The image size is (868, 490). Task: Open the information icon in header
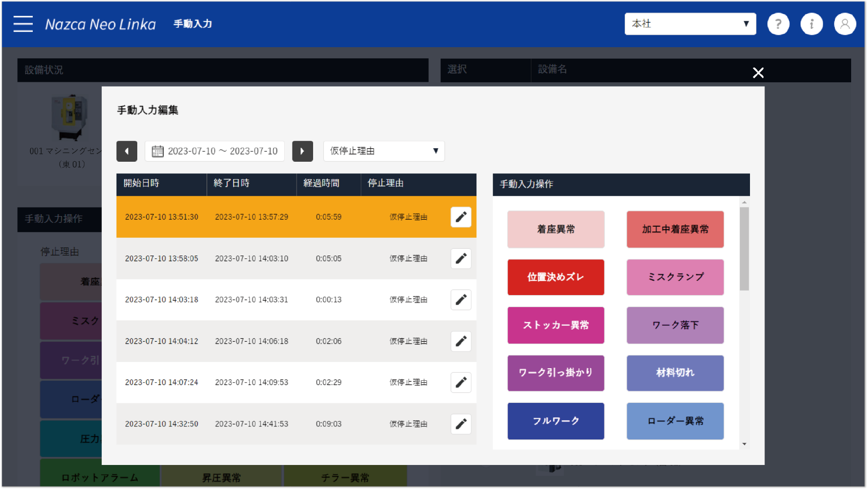812,24
